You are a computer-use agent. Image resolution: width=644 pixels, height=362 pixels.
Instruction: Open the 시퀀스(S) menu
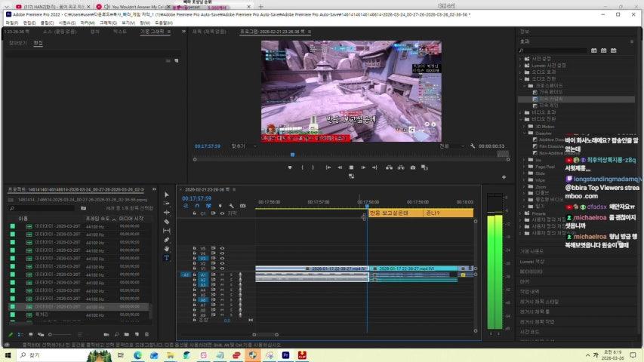pyautogui.click(x=67, y=23)
